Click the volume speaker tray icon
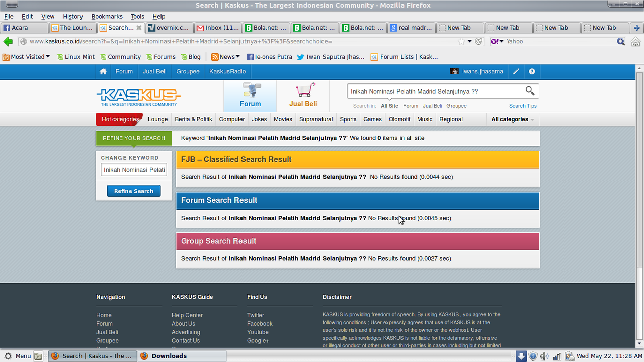This screenshot has height=362, width=644. coord(545,356)
